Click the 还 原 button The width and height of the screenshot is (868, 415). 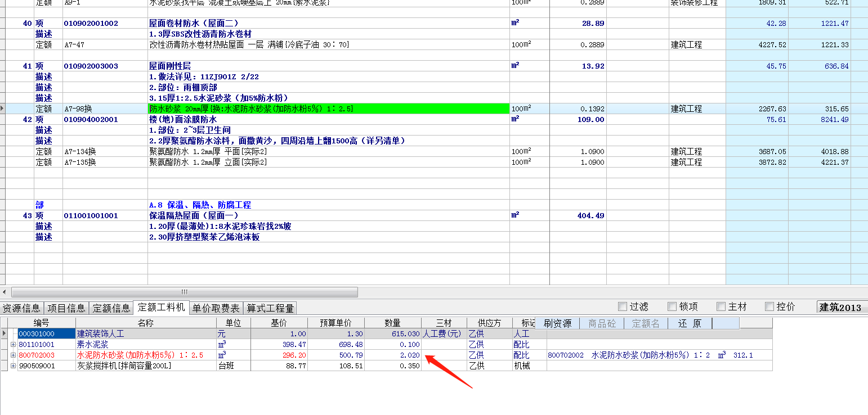(x=690, y=323)
